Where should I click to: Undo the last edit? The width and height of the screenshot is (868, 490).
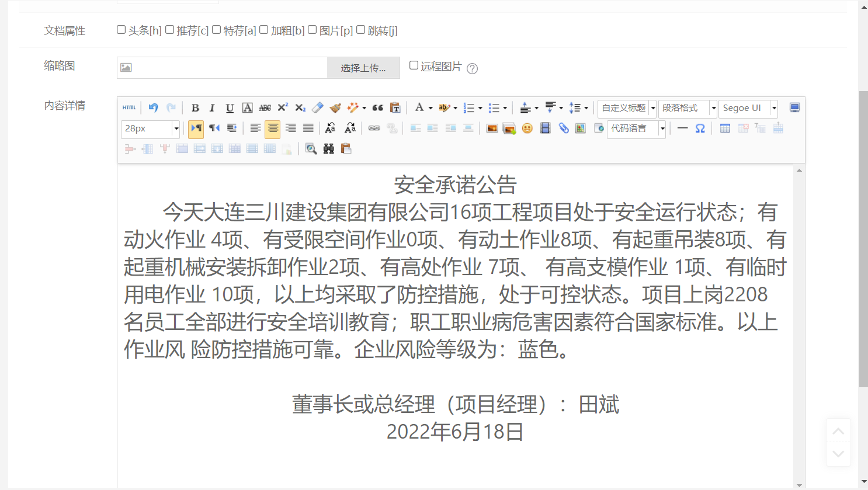click(153, 108)
